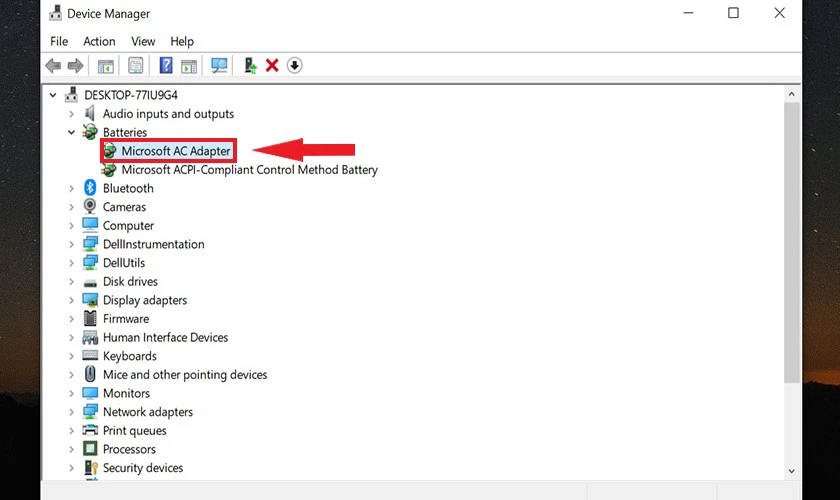840x500 pixels.
Task: Click the scrollbar up arrow
Action: [x=791, y=94]
